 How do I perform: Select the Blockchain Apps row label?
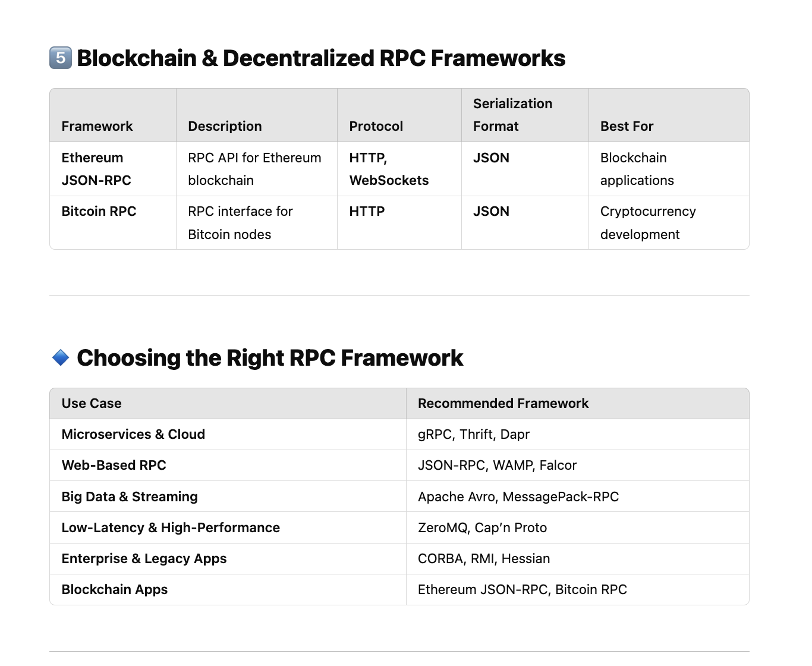(114, 589)
